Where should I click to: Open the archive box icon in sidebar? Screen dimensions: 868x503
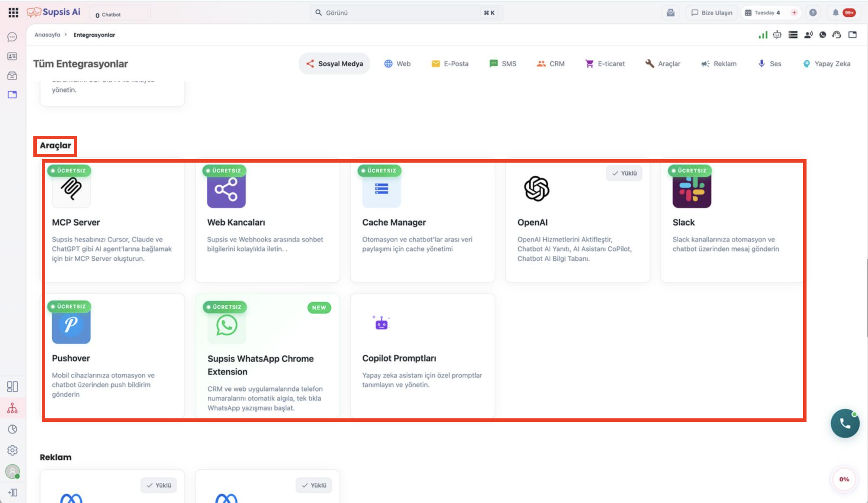13,75
